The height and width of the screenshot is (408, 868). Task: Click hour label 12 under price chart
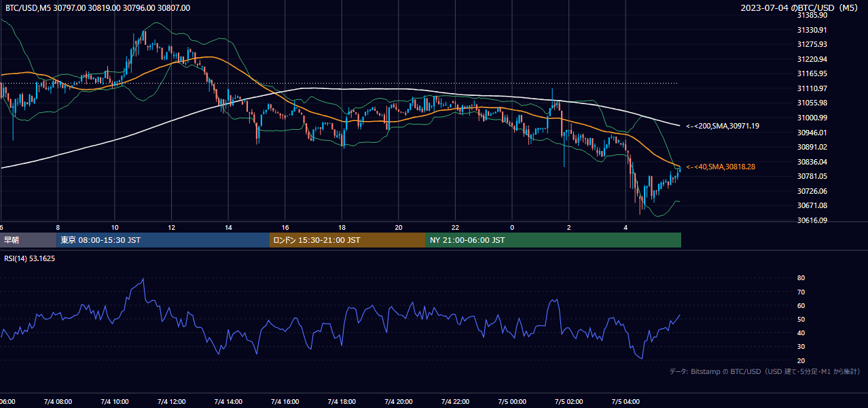pos(171,227)
